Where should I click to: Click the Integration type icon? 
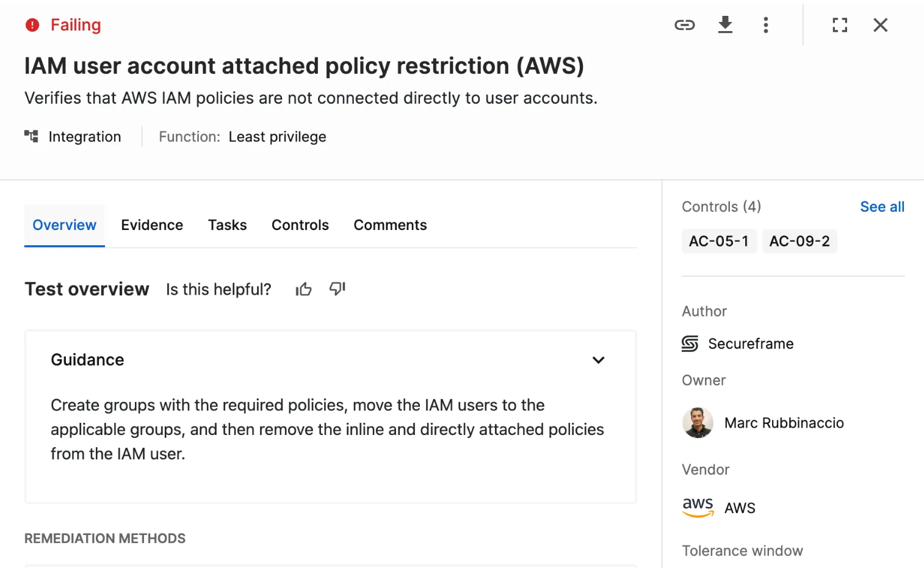tap(31, 136)
